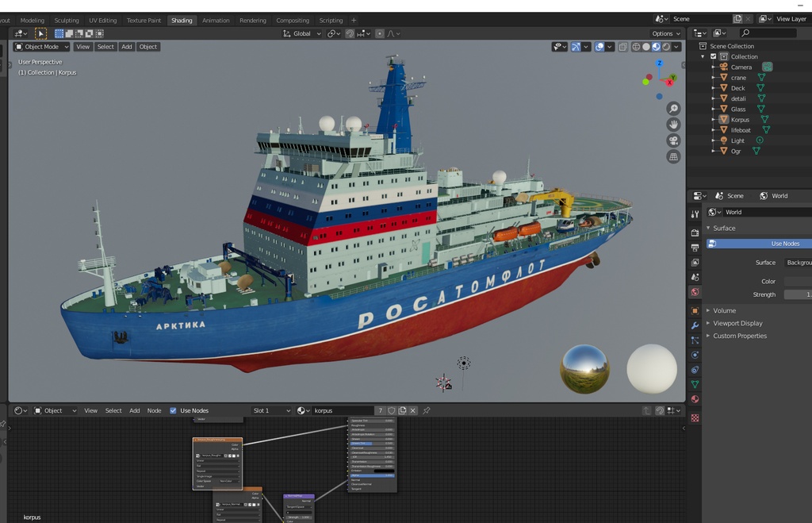
Task: Open the Render properties tab icon
Action: tap(695, 233)
